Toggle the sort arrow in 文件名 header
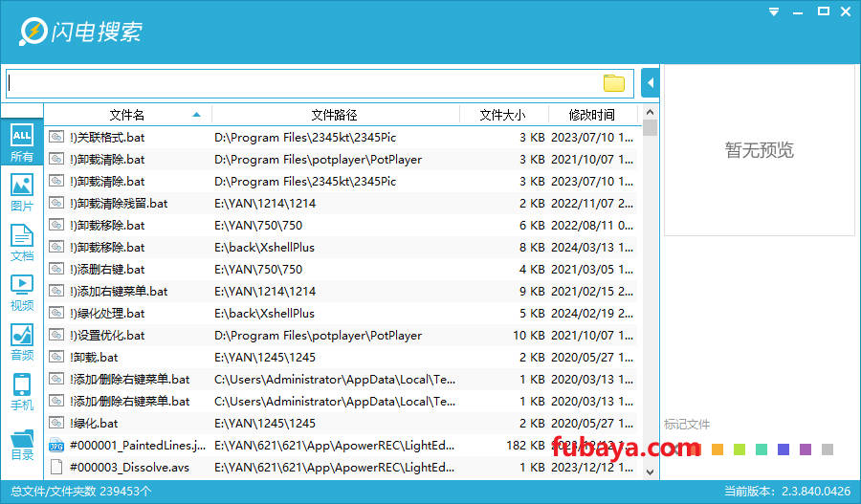Image resolution: width=861 pixels, height=504 pixels. pos(196,115)
